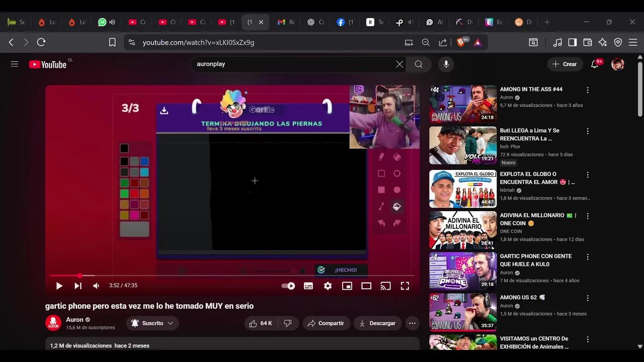Cast the video to a TV
The height and width of the screenshot is (362, 644).
[385, 286]
